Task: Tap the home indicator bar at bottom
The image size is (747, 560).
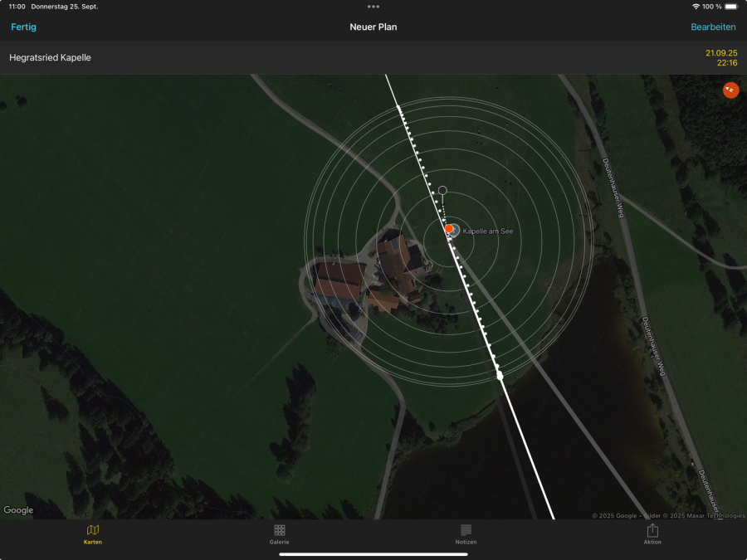Action: (373, 553)
